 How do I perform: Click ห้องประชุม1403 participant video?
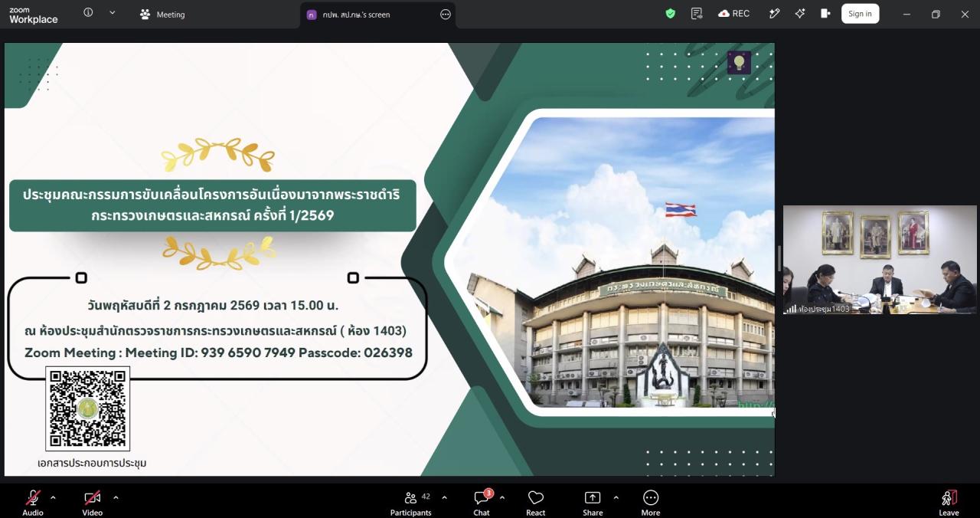[880, 260]
